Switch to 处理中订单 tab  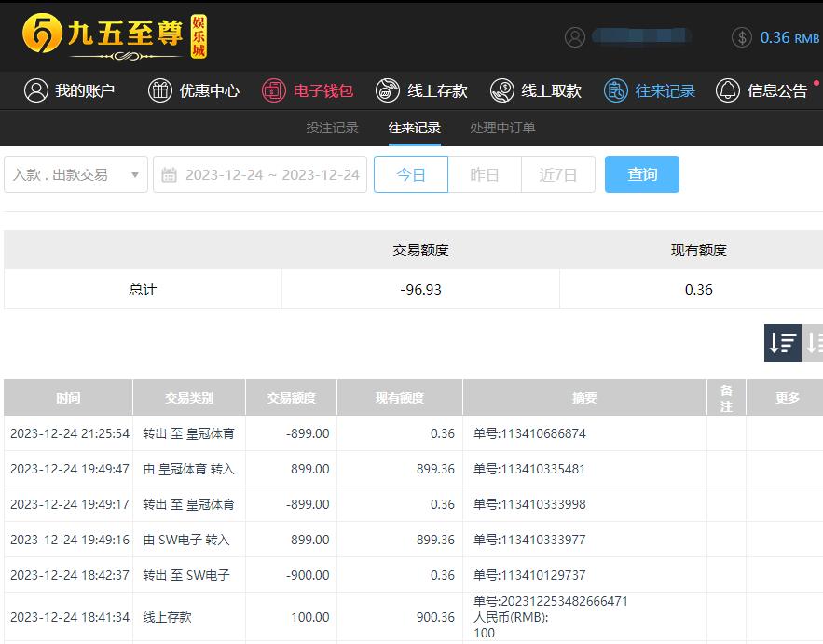pyautogui.click(x=502, y=128)
